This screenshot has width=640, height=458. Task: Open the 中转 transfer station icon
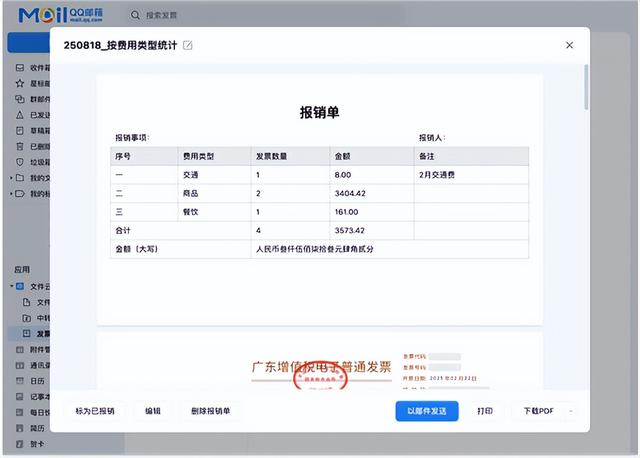pyautogui.click(x=27, y=318)
